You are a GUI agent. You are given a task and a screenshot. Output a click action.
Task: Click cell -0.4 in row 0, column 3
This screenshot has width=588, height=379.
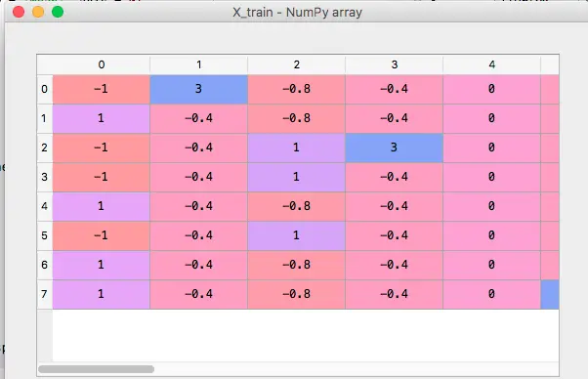pos(395,89)
